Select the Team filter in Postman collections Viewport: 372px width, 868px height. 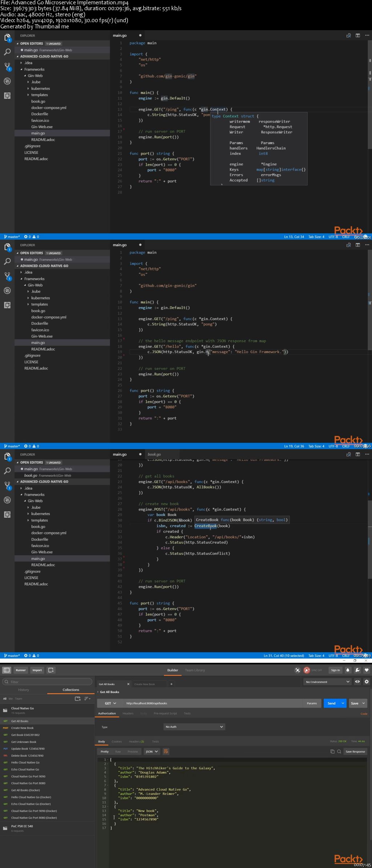tap(19, 699)
